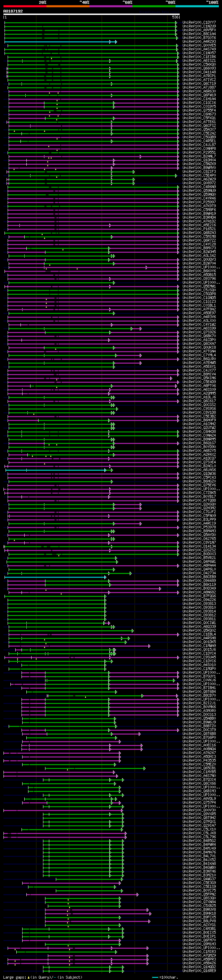
Task: Click the purple ~60% identity legend segment
Action: tap(111, 6)
